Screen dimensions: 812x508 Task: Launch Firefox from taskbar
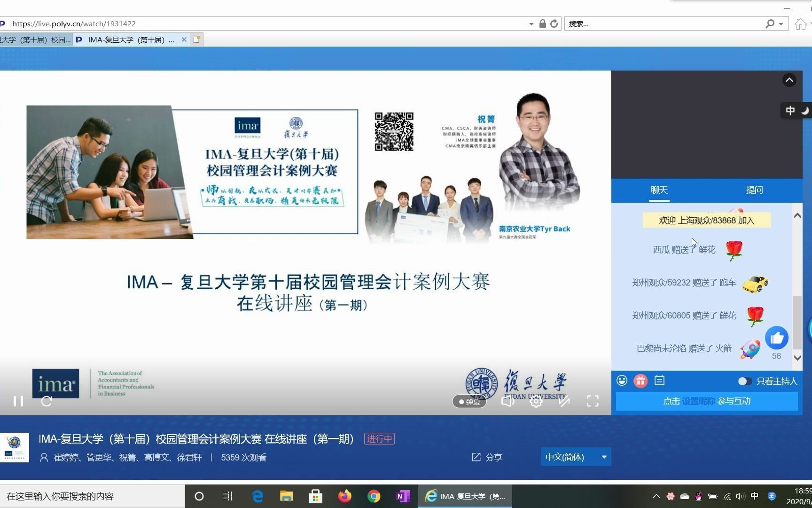click(344, 496)
